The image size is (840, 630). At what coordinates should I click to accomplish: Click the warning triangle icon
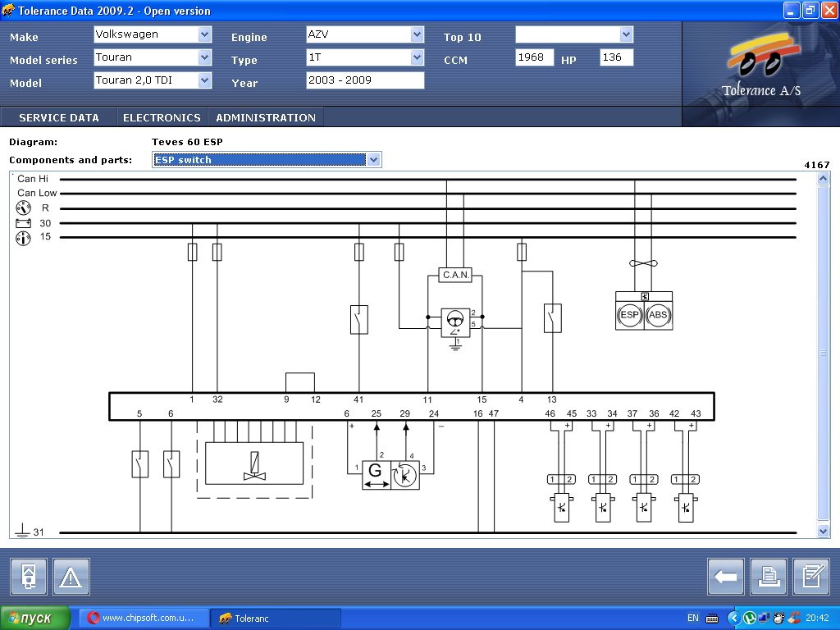point(71,577)
